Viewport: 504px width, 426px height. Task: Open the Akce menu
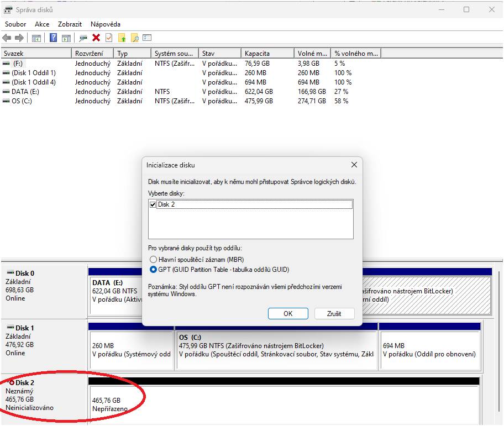pos(42,24)
